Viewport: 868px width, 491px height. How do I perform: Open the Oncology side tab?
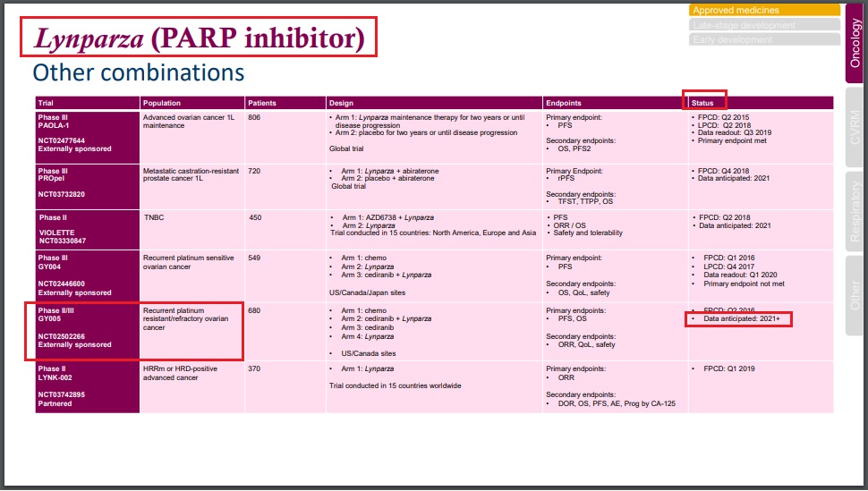(x=855, y=43)
